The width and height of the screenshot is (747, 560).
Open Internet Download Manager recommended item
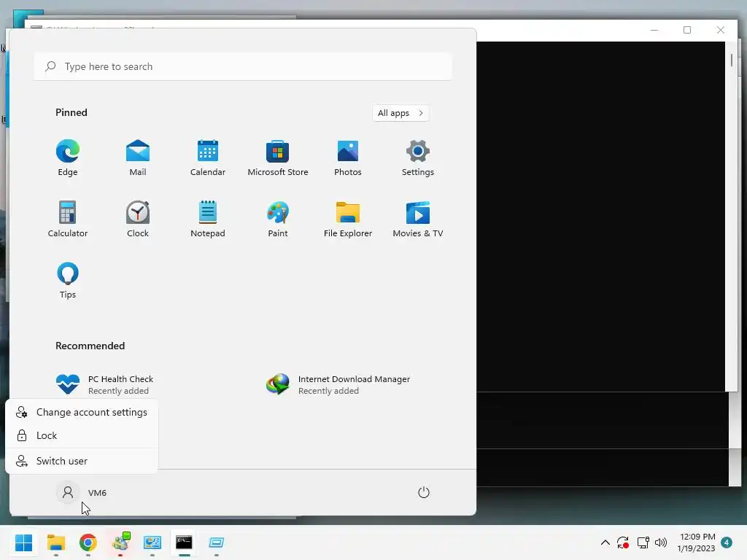click(x=338, y=384)
